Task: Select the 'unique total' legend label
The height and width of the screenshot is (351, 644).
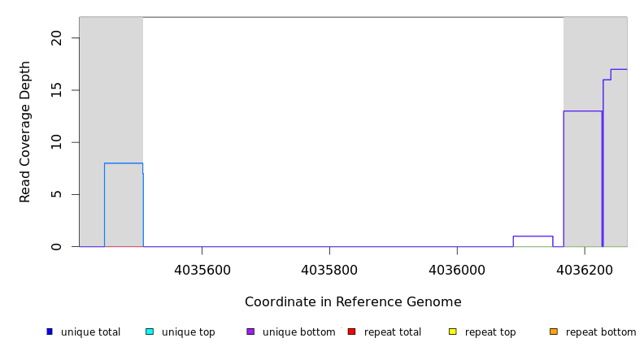Action: [x=90, y=332]
